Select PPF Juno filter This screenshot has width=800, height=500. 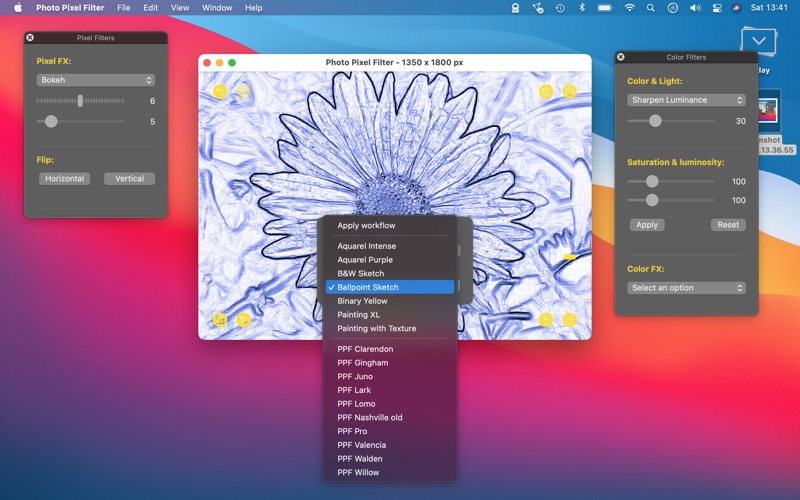pyautogui.click(x=390, y=377)
